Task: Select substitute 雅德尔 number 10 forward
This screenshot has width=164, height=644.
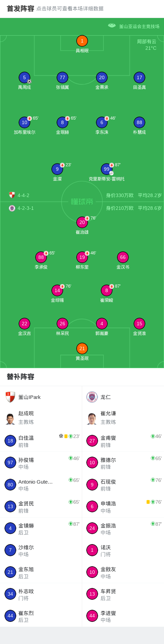Action: pyautogui.click(x=123, y=463)
